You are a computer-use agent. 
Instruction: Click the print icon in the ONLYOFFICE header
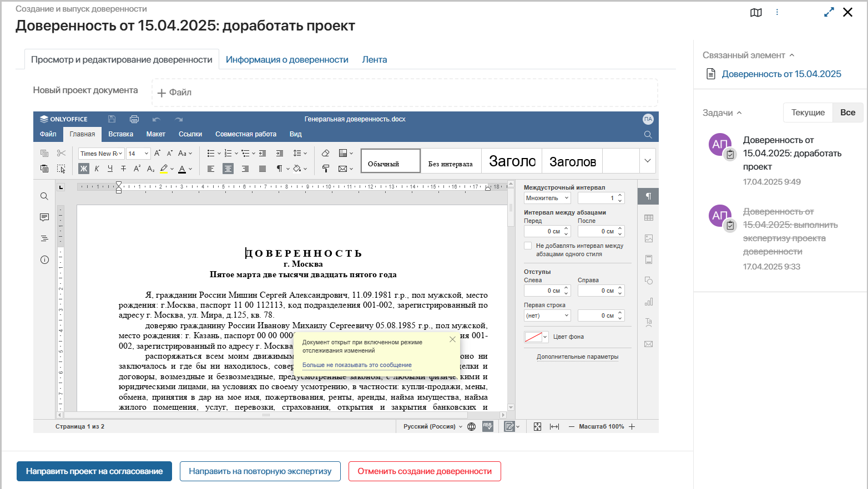[134, 119]
